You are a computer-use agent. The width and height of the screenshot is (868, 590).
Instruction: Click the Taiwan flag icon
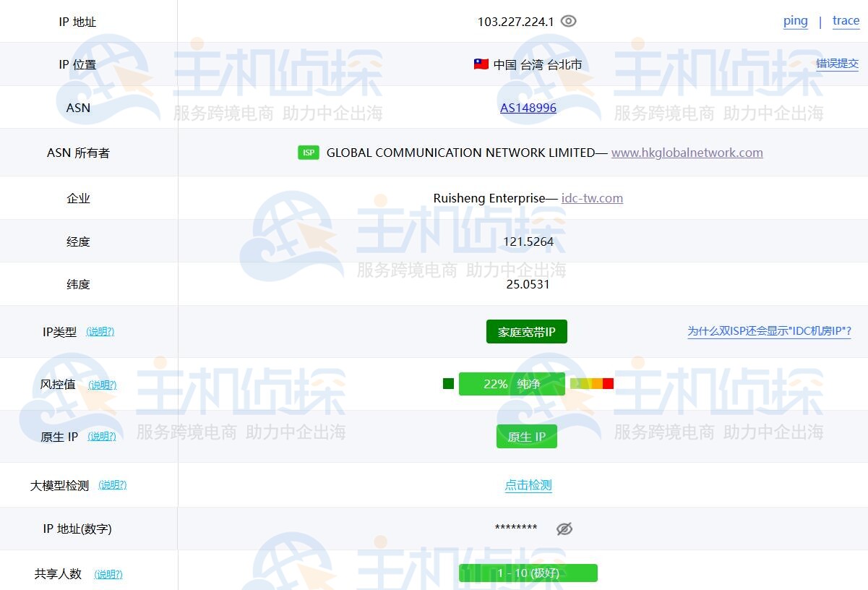(x=481, y=64)
